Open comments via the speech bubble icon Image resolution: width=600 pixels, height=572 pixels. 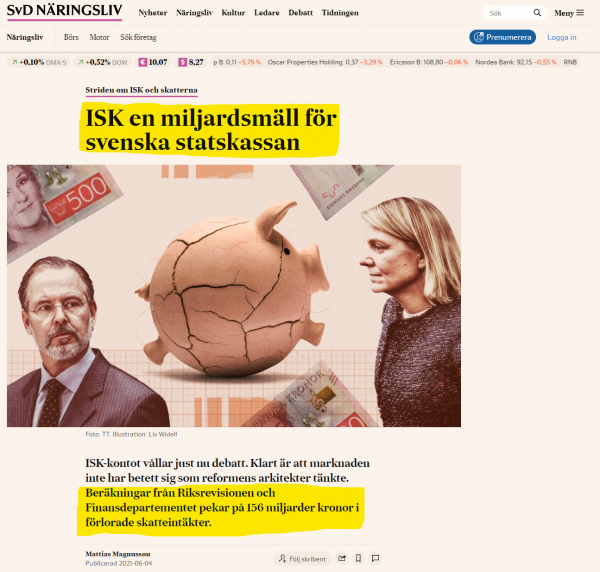click(375, 559)
